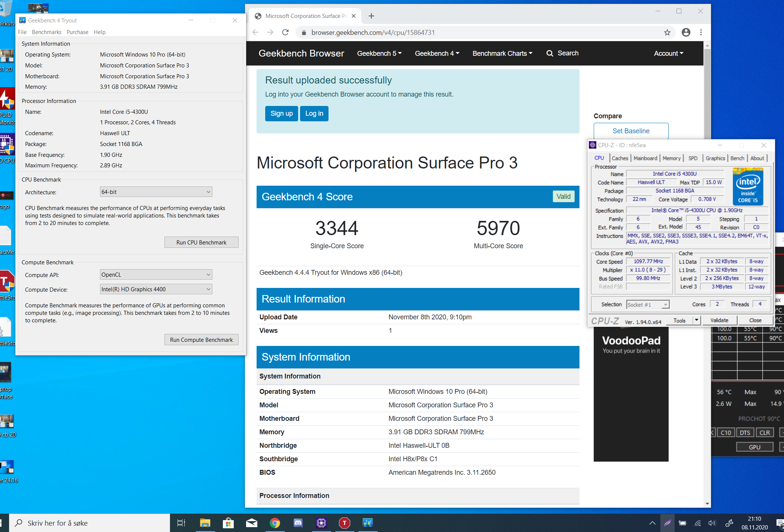
Task: Open the Mail app on taskbar
Action: click(251, 523)
